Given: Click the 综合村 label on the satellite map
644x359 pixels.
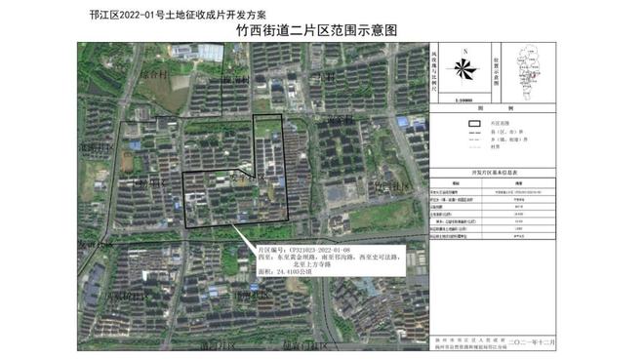Looking at the screenshot, I should (x=155, y=75).
